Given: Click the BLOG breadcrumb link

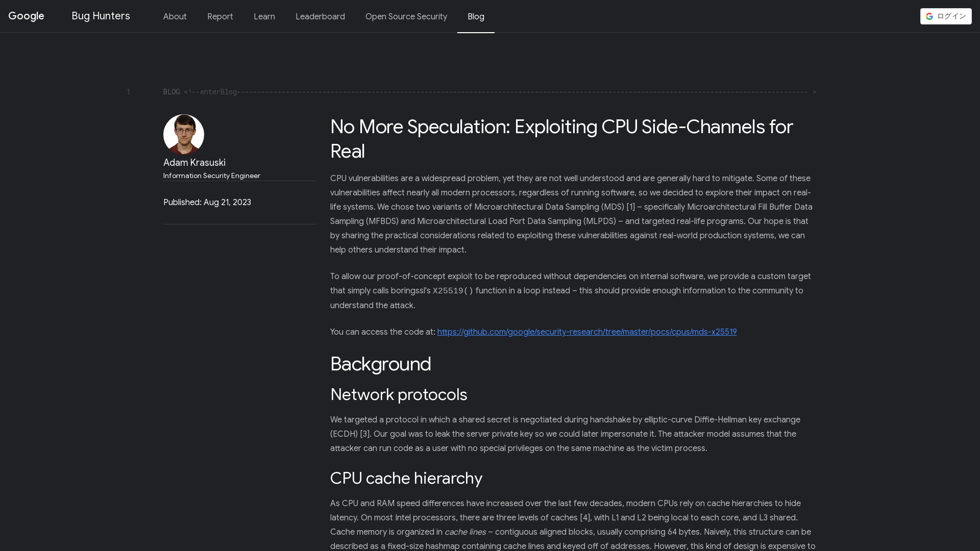Looking at the screenshot, I should (171, 91).
